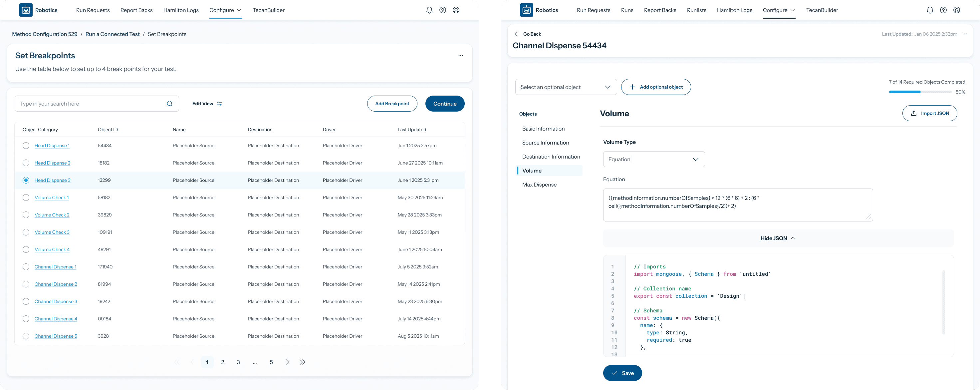Click the Add Breakpoint button

click(392, 104)
